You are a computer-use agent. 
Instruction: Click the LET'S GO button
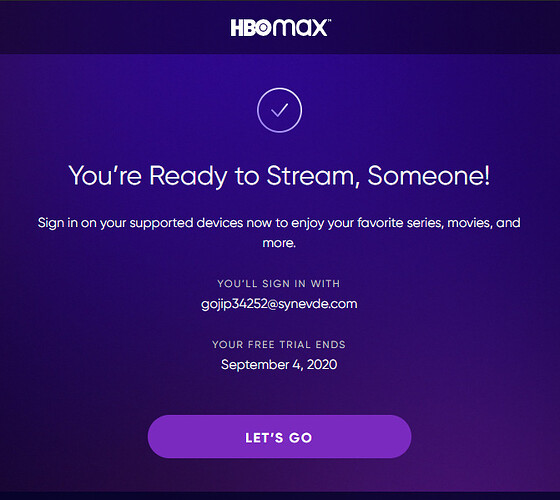coord(279,437)
